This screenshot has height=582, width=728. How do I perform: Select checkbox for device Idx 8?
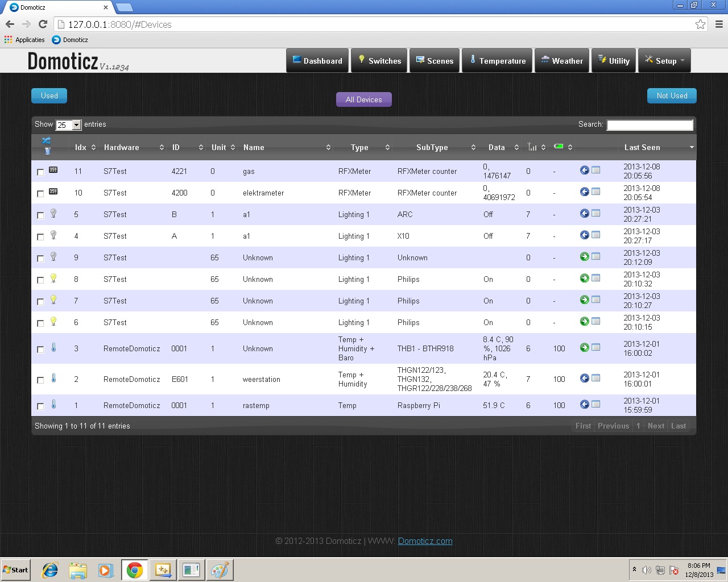40,280
